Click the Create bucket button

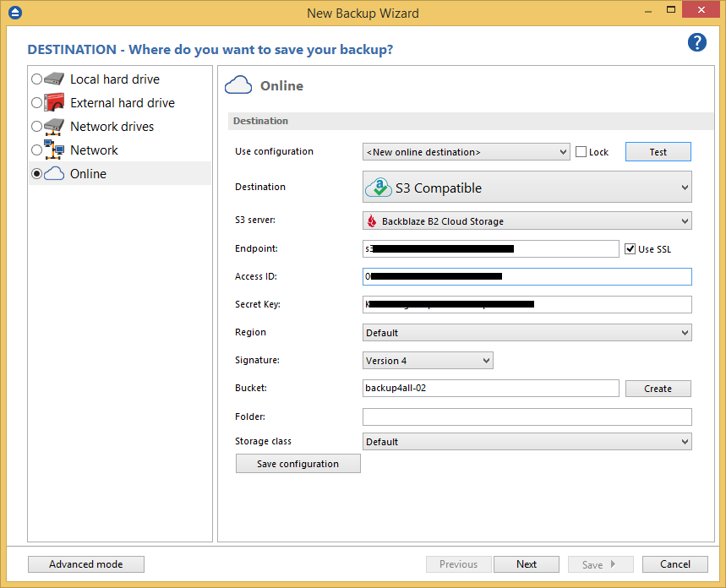click(x=658, y=389)
